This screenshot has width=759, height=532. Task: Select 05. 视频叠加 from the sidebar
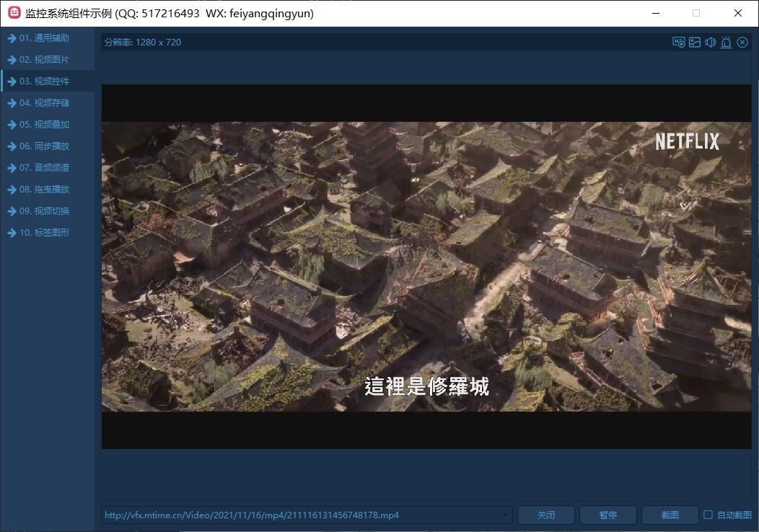[44, 125]
